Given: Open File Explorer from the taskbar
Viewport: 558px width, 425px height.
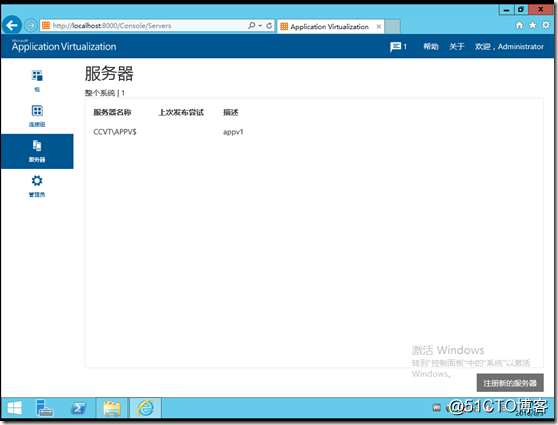Looking at the screenshot, I should 112,408.
